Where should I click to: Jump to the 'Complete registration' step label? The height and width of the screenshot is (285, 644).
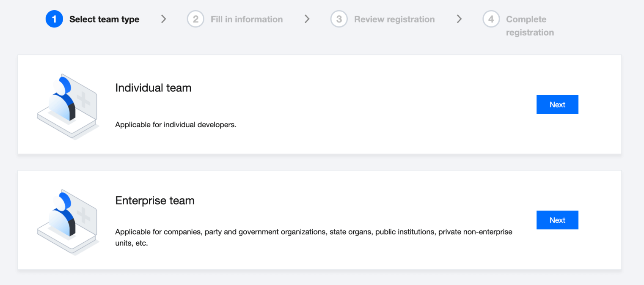[529, 26]
